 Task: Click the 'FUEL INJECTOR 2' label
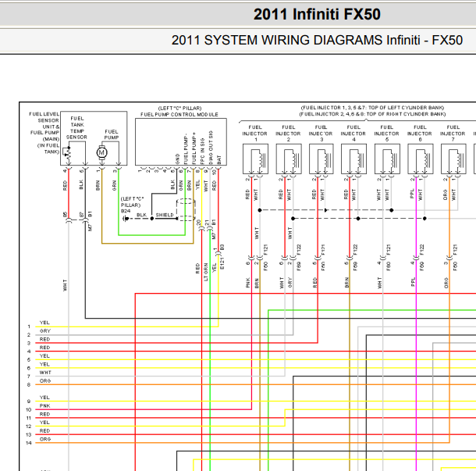point(289,134)
